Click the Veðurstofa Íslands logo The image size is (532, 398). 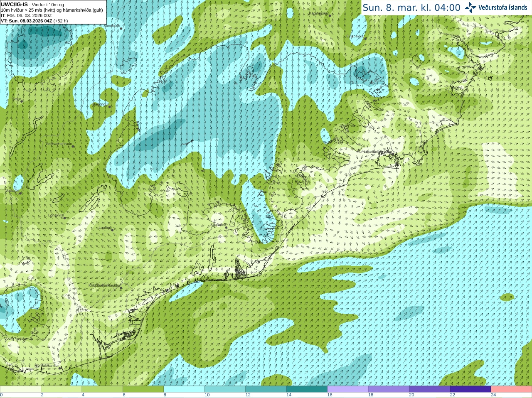[x=496, y=7]
